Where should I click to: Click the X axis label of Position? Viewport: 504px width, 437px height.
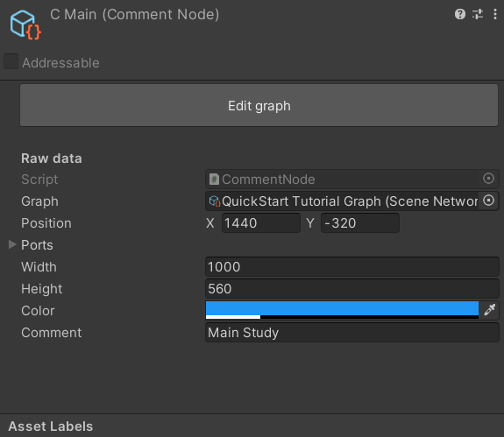click(x=210, y=223)
